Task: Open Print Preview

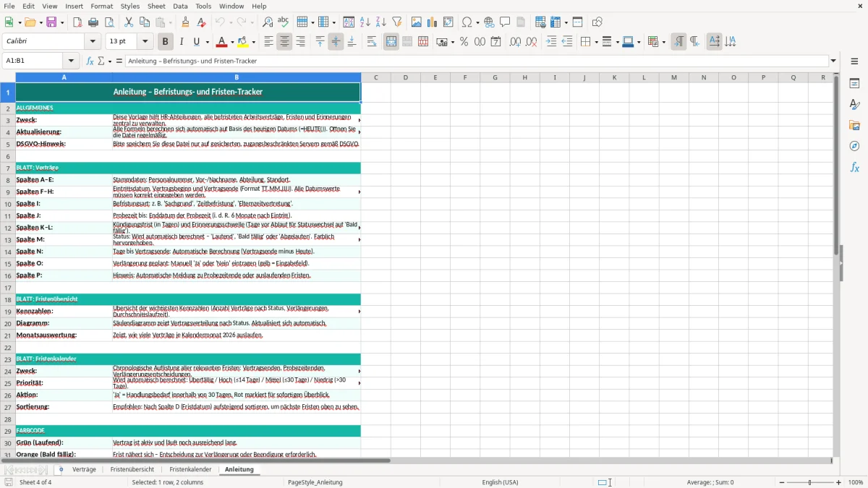Action: [x=109, y=22]
